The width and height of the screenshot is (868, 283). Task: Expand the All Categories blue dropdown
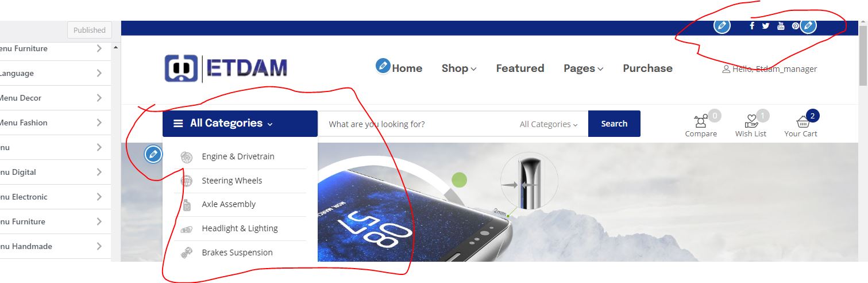240,123
